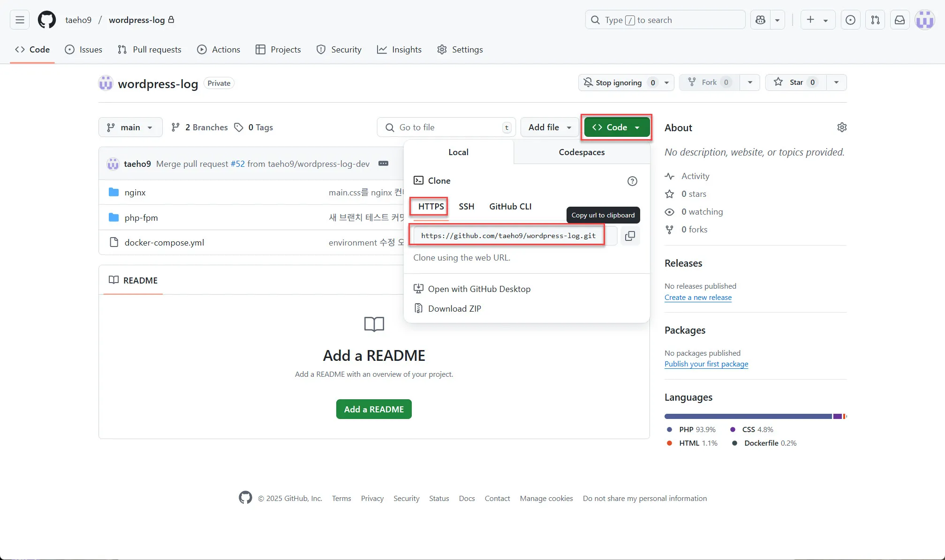The height and width of the screenshot is (560, 945).
Task: Copy the clone URL using the copy icon
Action: [x=630, y=236]
